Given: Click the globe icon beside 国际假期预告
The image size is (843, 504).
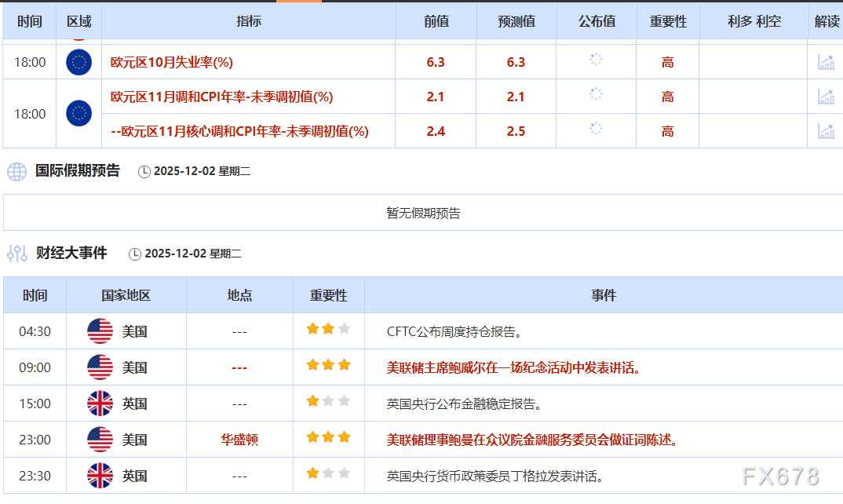Looking at the screenshot, I should [16, 170].
